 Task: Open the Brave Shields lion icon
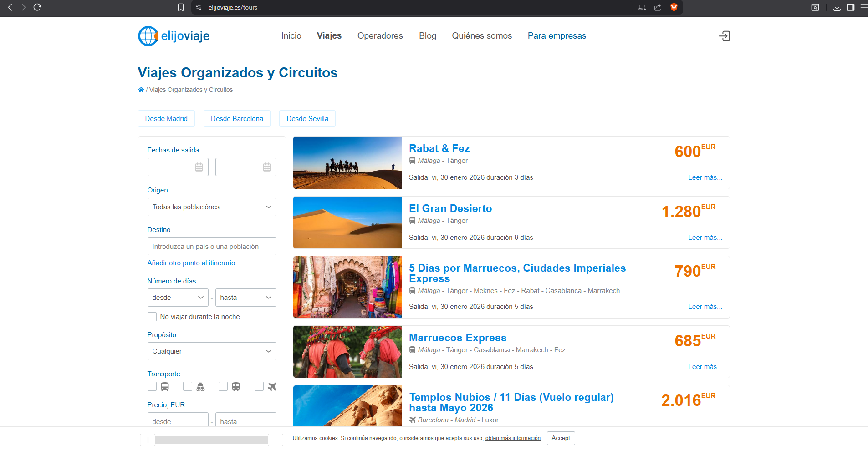(x=674, y=7)
